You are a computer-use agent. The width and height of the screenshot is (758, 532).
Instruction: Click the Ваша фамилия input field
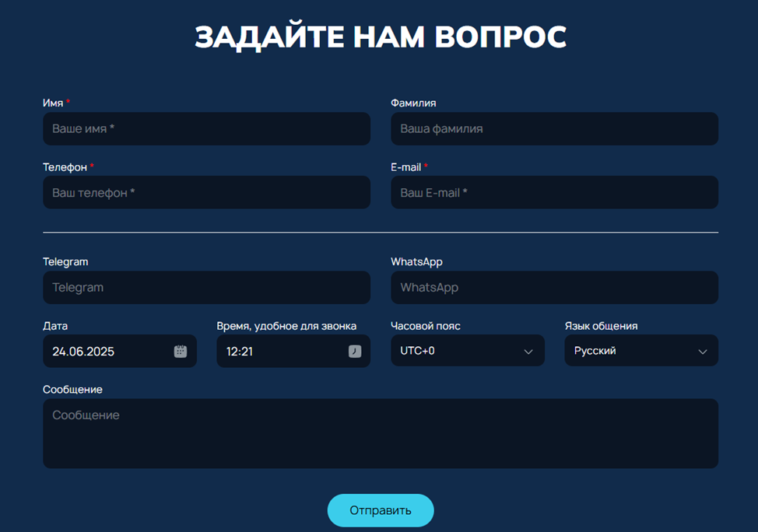pyautogui.click(x=553, y=128)
